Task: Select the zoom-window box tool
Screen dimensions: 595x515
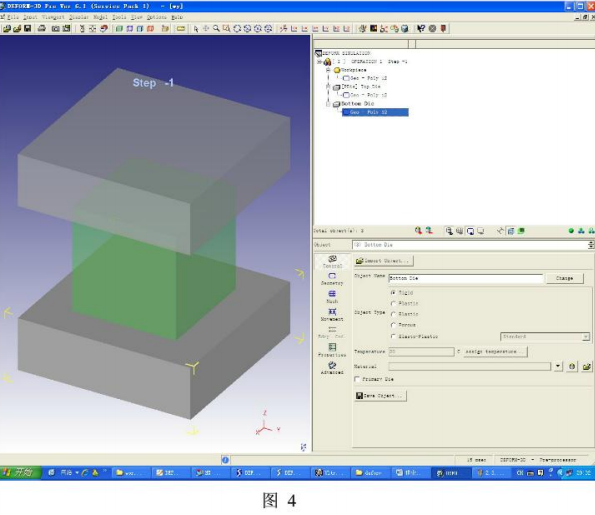Action: 226,28
